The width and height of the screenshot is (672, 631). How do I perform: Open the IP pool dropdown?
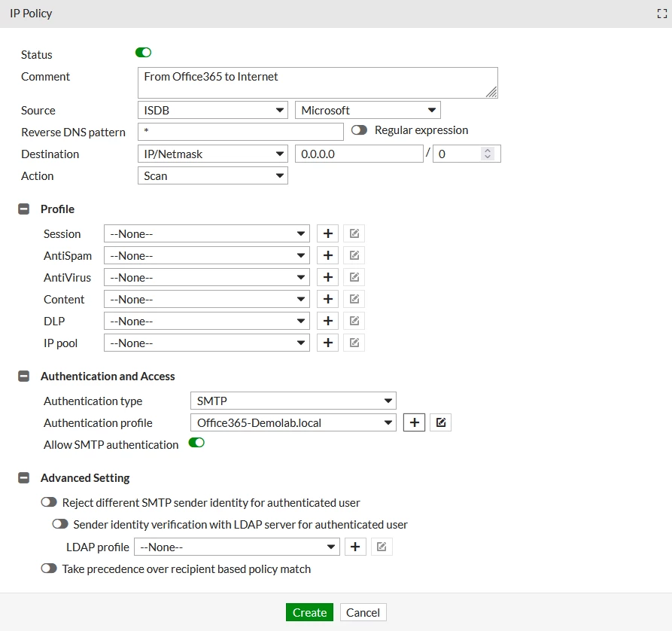[207, 343]
